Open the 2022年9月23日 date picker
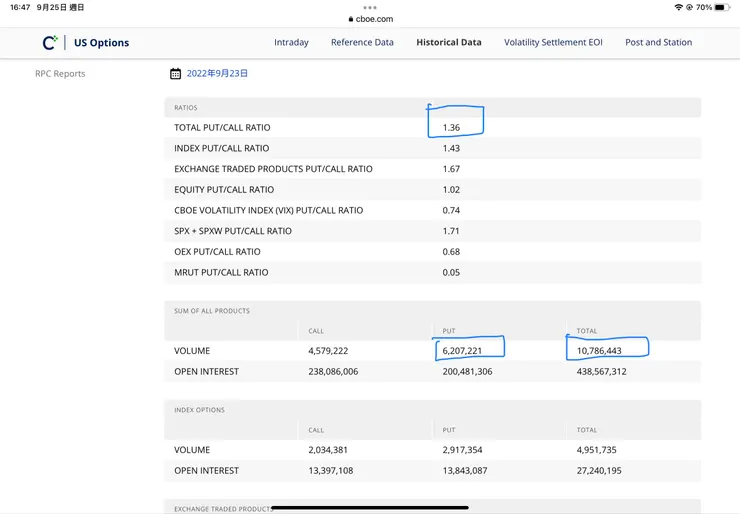This screenshot has height=514, width=740. (217, 74)
